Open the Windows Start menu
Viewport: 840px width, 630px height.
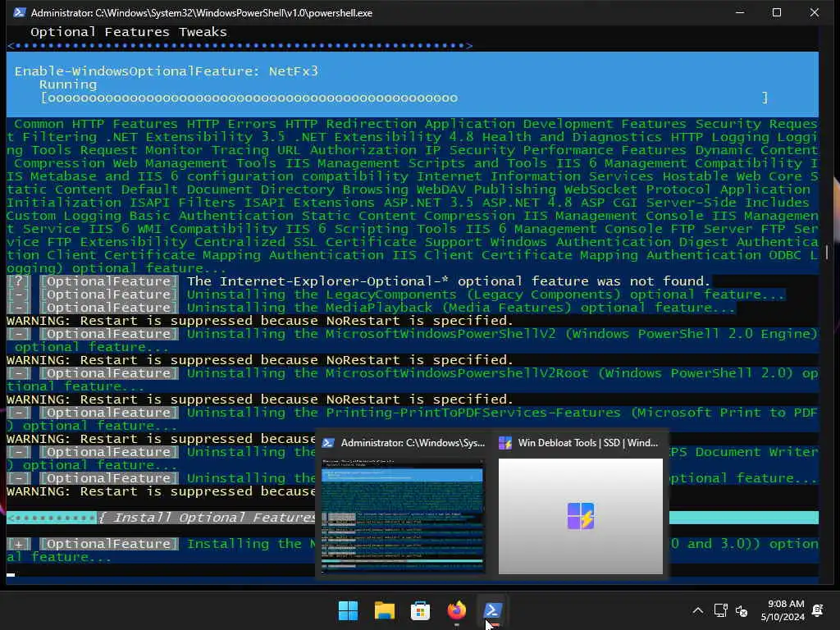pyautogui.click(x=348, y=610)
